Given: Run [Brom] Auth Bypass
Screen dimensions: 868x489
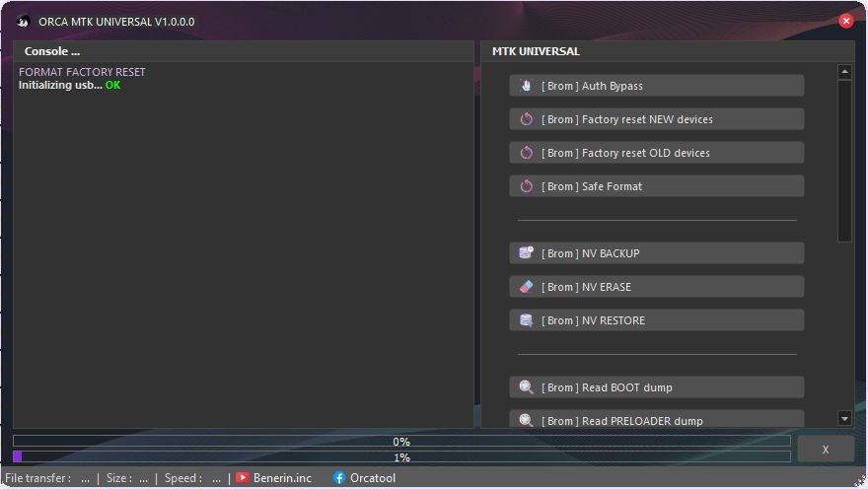Looking at the screenshot, I should coord(656,86).
